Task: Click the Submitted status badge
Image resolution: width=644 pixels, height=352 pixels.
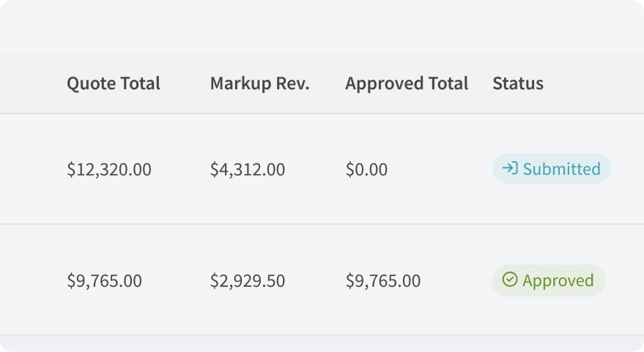Action: pos(551,169)
